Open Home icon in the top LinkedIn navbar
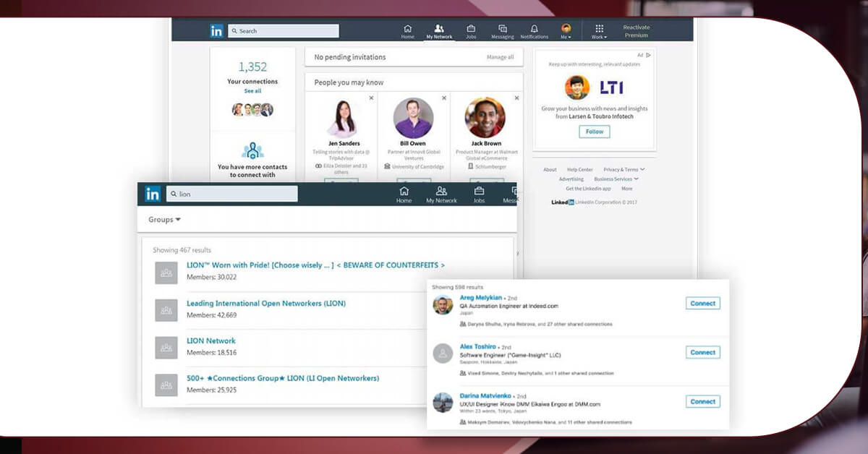 pyautogui.click(x=408, y=31)
